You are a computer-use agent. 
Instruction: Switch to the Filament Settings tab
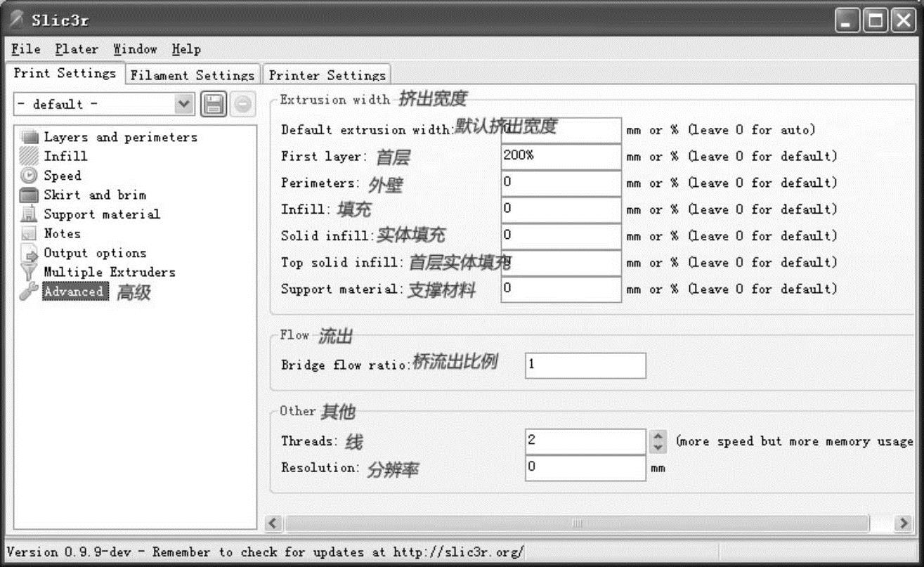[193, 74]
